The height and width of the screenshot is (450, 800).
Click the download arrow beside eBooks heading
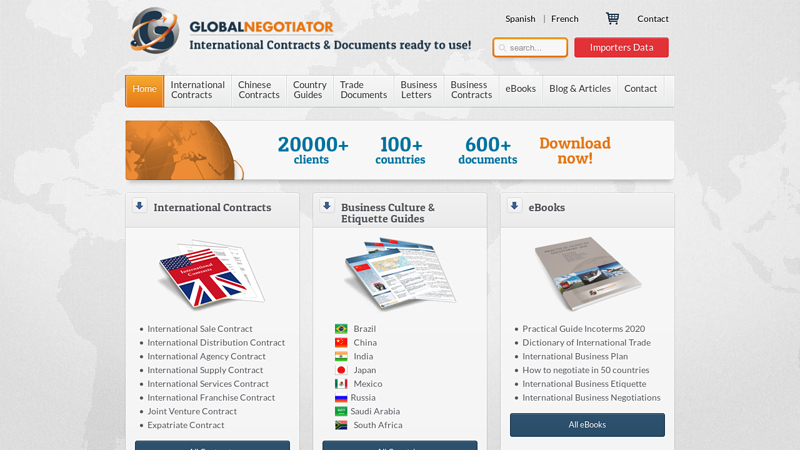(514, 206)
